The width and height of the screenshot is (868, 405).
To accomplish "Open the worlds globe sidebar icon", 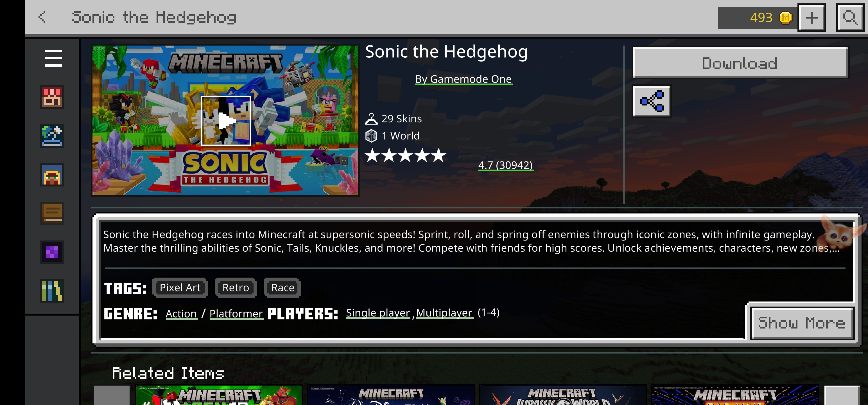I will pos(52,136).
